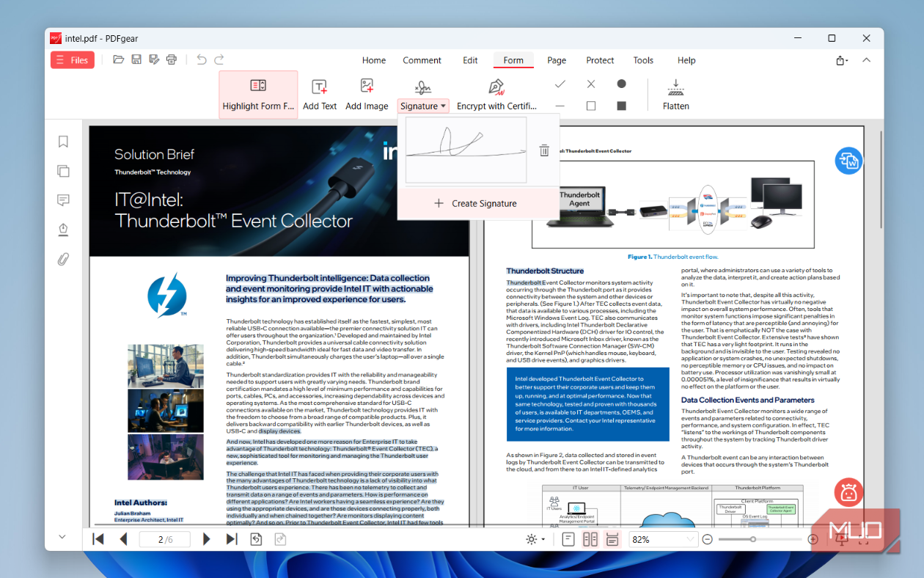924x578 pixels.
Task: Open the page thumbnails sidebar panel
Action: (63, 171)
